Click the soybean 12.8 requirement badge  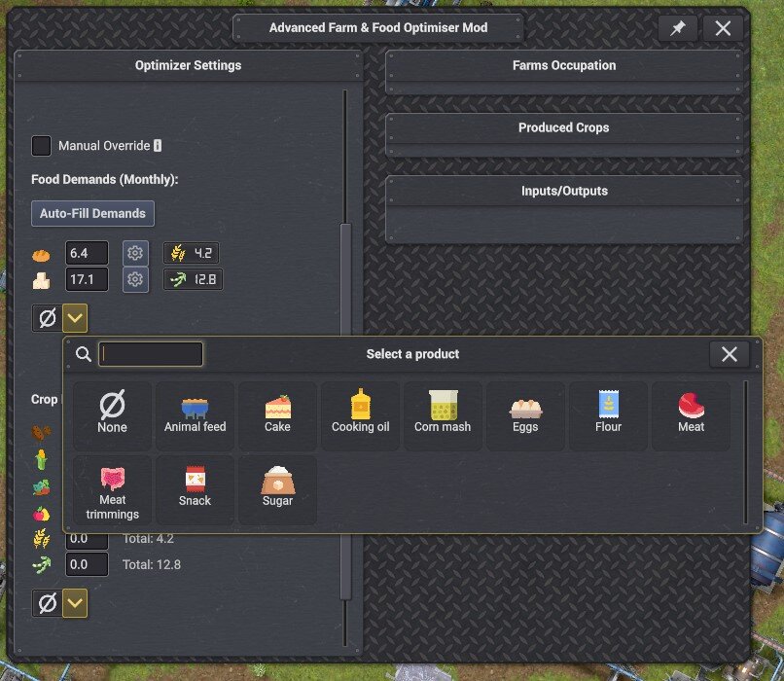coord(193,279)
